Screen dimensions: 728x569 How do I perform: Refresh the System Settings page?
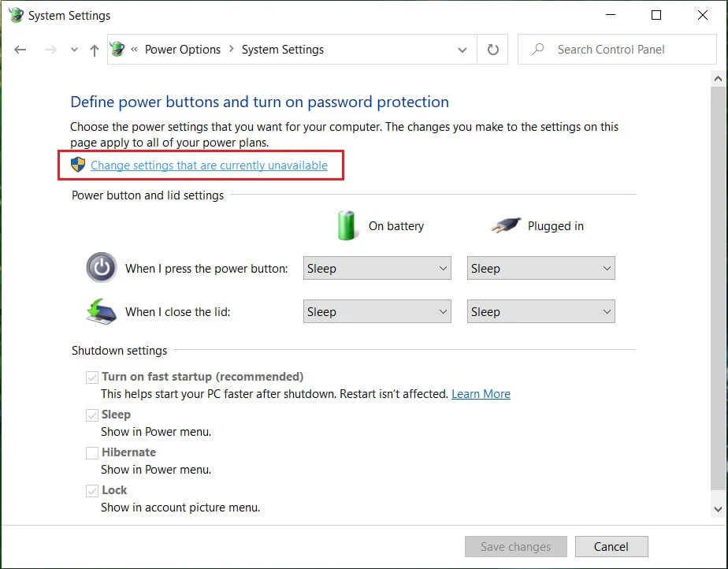[492, 50]
